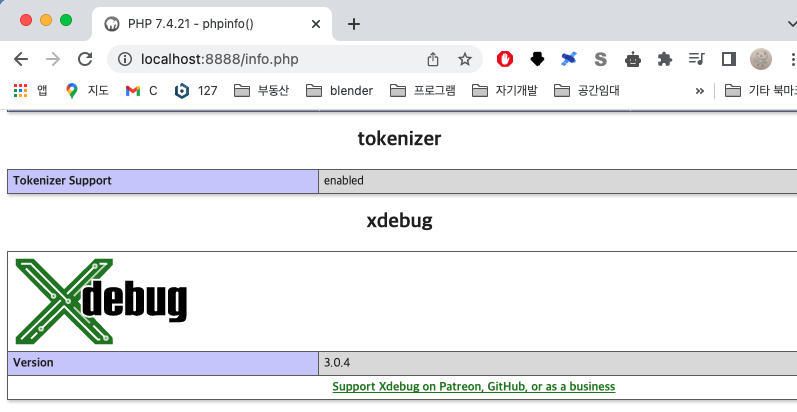
Task: Open the blue satellite extension
Action: (569, 59)
